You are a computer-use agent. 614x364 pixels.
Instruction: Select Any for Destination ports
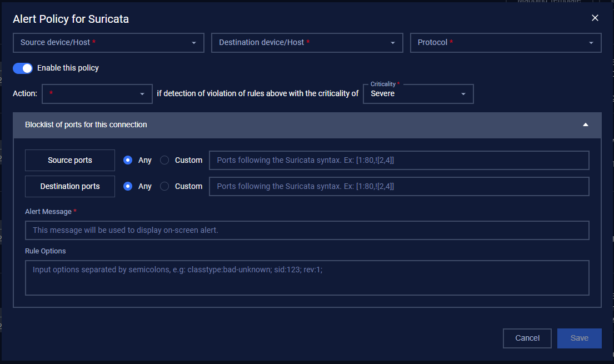click(x=128, y=187)
